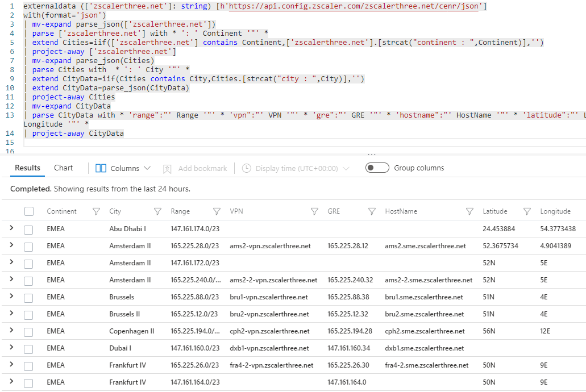Tick the select-all checkbox in header
Viewport: 586px width, 392px height.
pyautogui.click(x=29, y=211)
